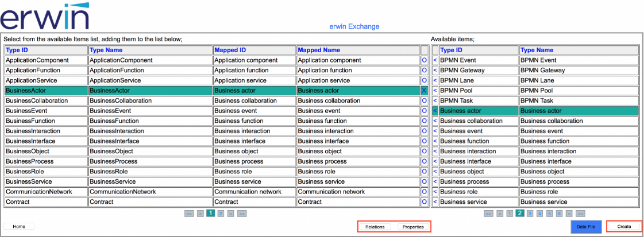Go to previous page of available items
644x237 pixels.
499,213
